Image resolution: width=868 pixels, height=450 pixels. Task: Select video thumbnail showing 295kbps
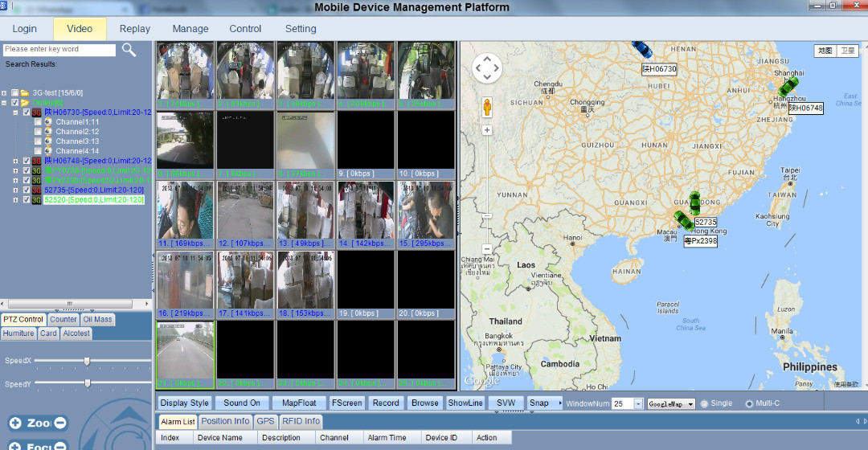[426, 214]
